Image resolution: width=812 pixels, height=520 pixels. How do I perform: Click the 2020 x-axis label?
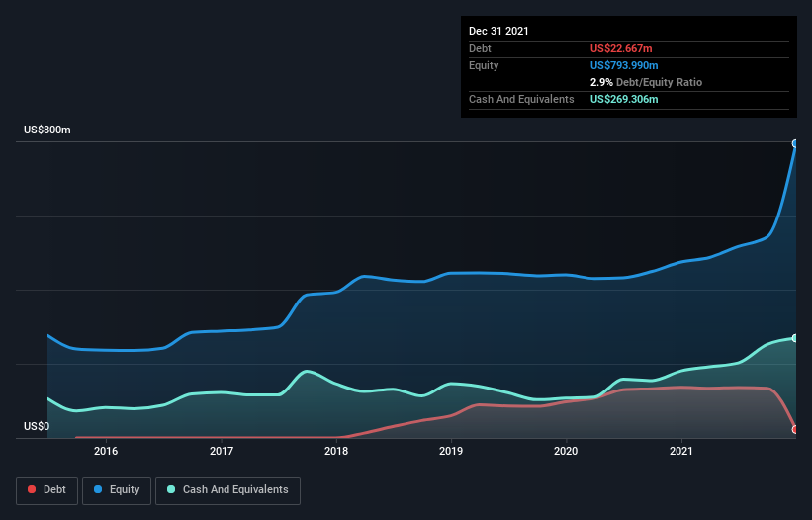[566, 451]
